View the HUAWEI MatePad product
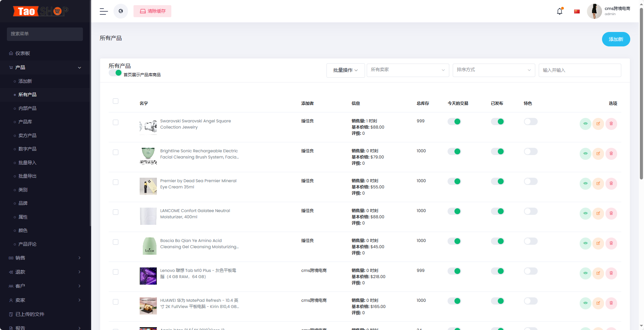 (586, 303)
